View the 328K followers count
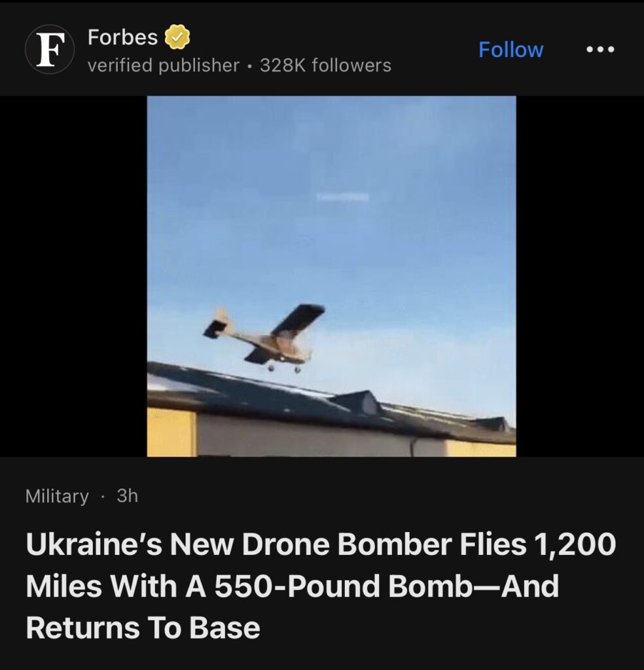The image size is (644, 670). click(x=326, y=65)
